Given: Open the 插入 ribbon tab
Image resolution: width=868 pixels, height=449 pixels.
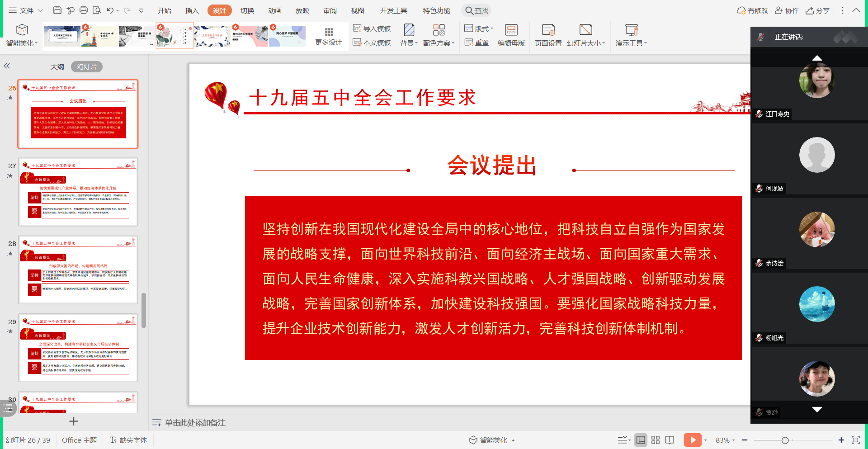Looking at the screenshot, I should click(192, 10).
